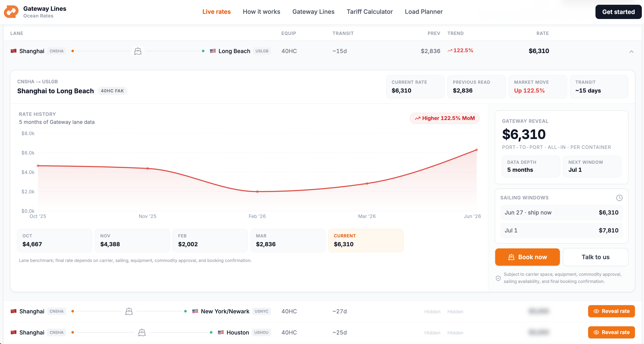Click the USHOU port code badge

tap(261, 333)
